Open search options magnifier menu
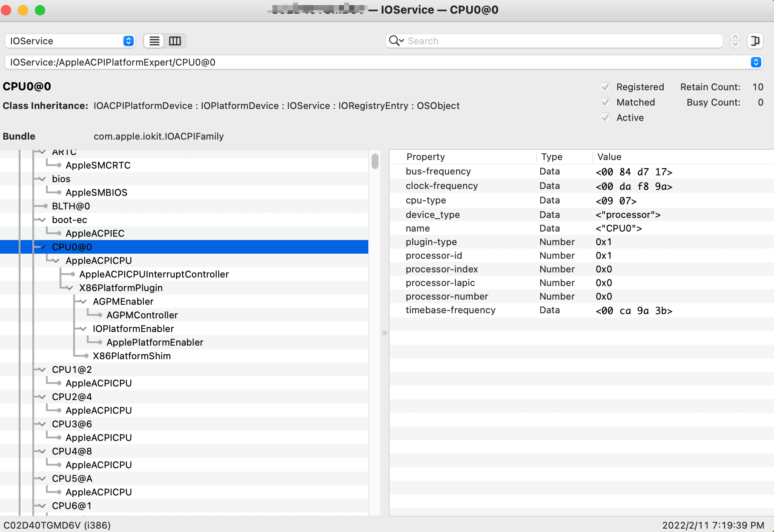Screen dimensions: 774x532 (x=396, y=41)
